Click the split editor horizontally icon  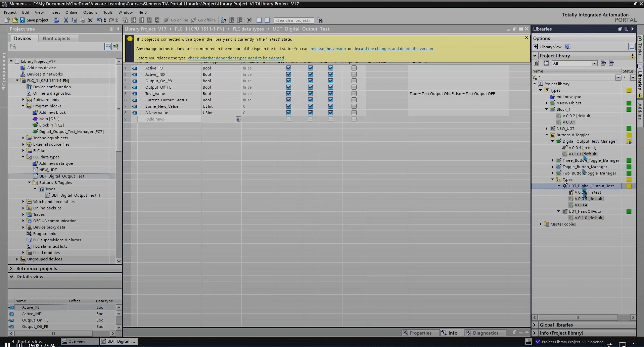point(259,20)
